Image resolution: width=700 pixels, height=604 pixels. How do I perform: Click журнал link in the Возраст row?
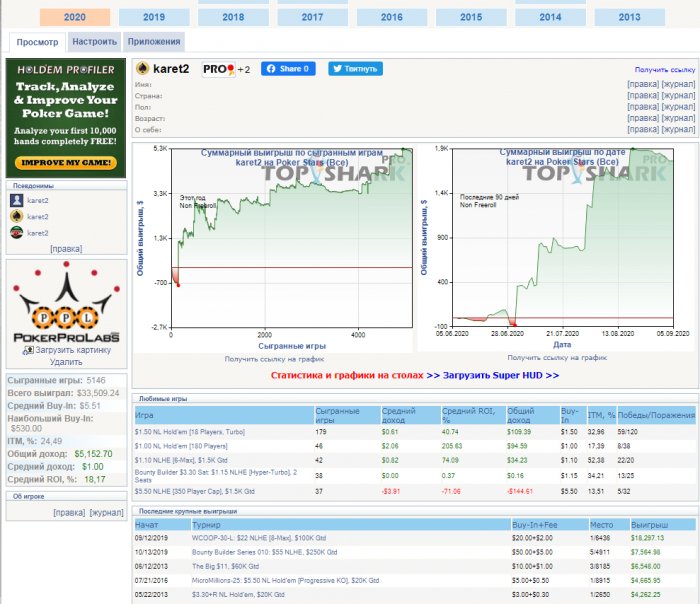pos(678,118)
